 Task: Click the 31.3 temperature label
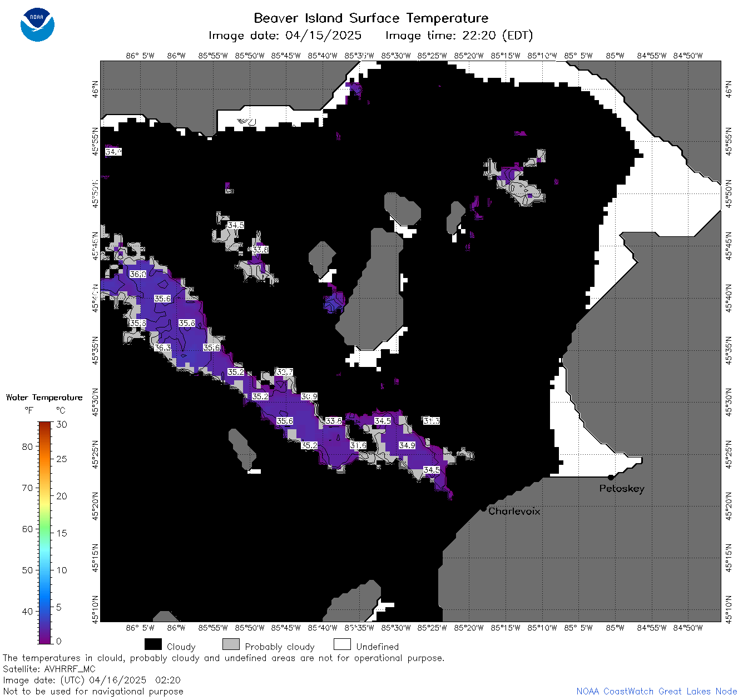pos(432,421)
